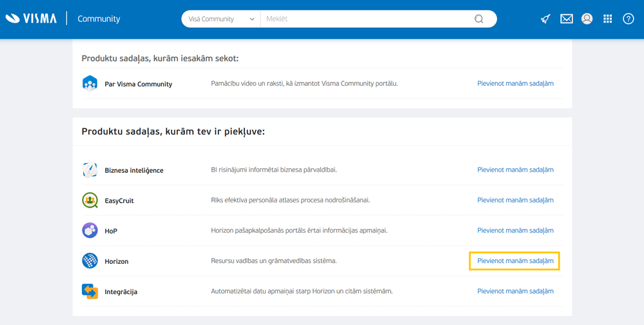Add Integrācija to my sections
644x325 pixels.
click(x=516, y=291)
